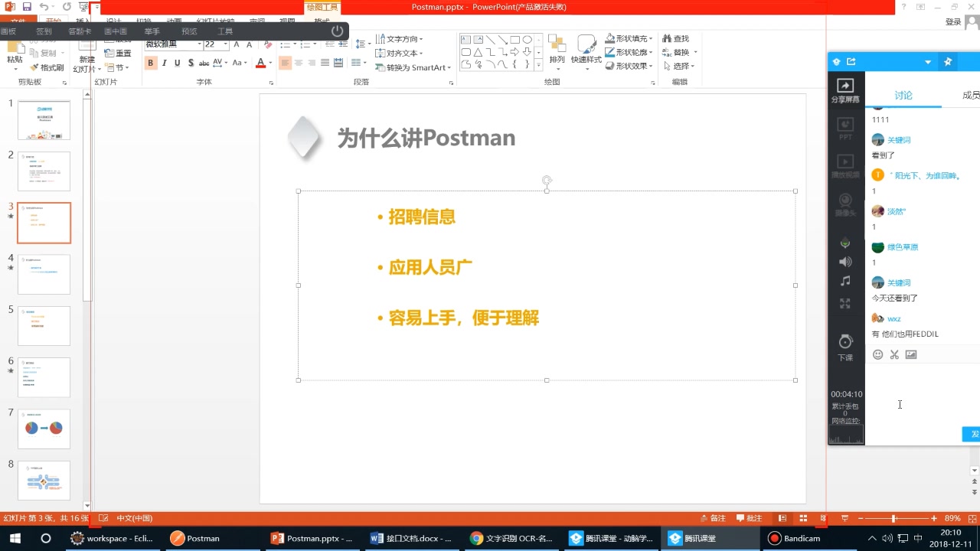Save the presentation from quick access toolbar
980x551 pixels.
pos(27,7)
